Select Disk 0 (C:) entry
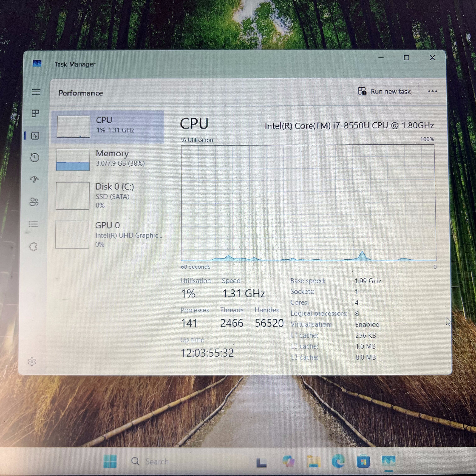The width and height of the screenshot is (476, 476). tap(108, 196)
